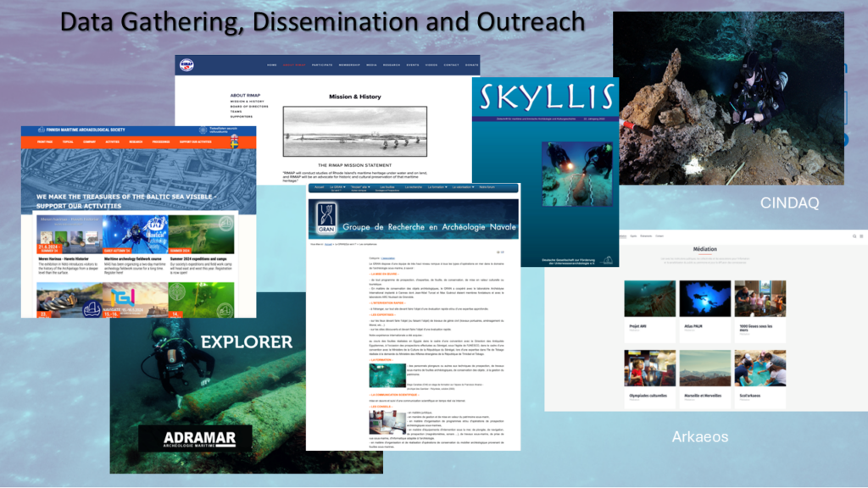
Task: Click the search icon on Arkaeos page
Action: [854, 236]
